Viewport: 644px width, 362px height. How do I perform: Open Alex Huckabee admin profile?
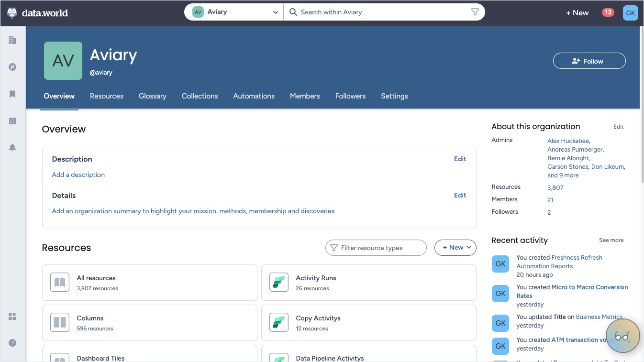[568, 141]
